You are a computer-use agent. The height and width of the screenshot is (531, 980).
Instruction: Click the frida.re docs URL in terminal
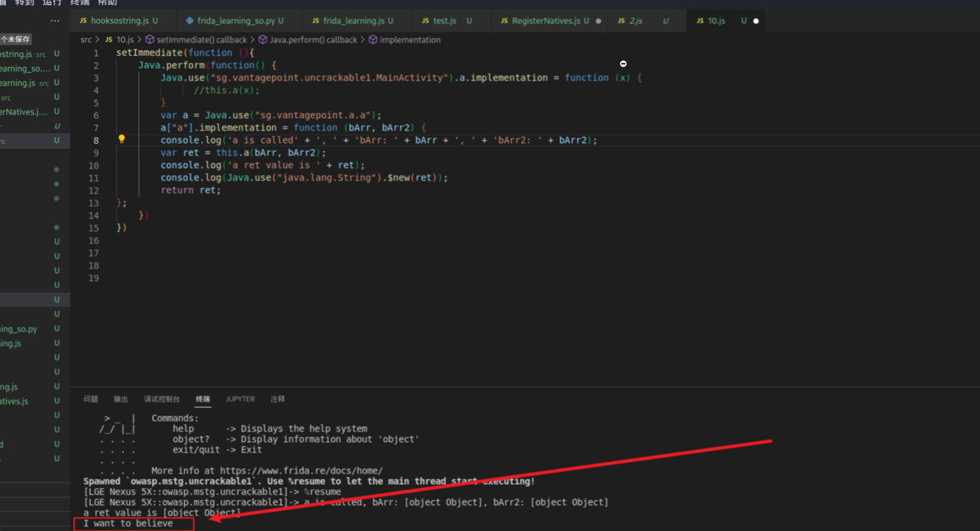coord(301,471)
